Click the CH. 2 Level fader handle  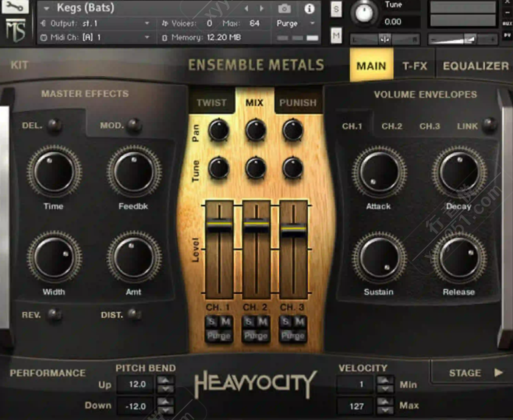pos(256,225)
